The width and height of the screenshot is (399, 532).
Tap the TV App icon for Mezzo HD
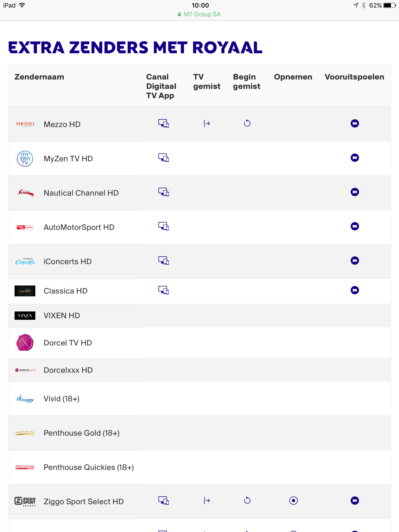tap(164, 123)
